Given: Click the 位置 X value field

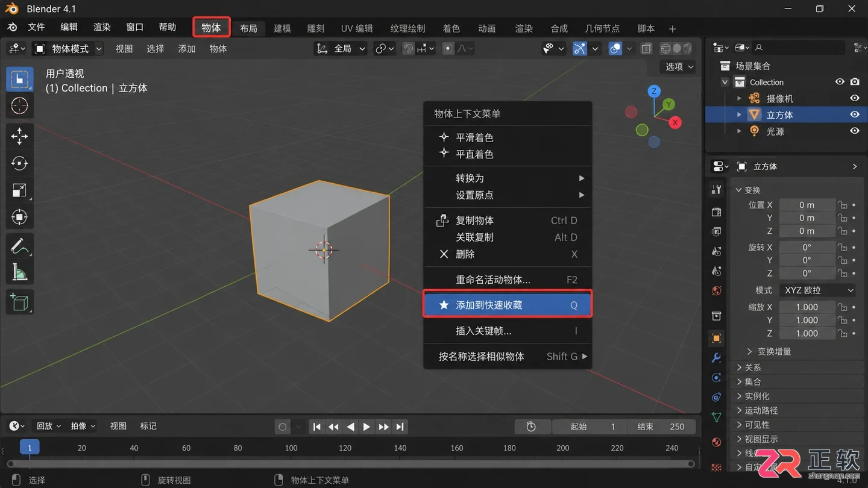Looking at the screenshot, I should coord(807,205).
